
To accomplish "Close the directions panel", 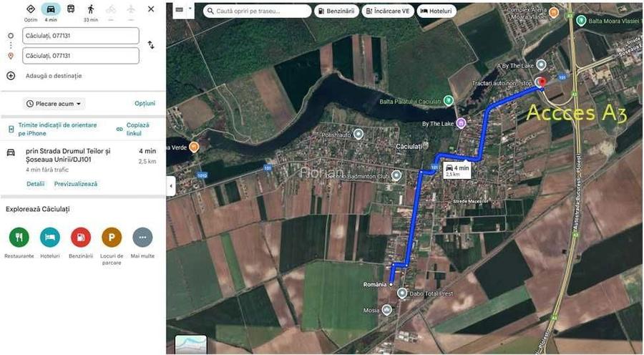I will [x=151, y=9].
